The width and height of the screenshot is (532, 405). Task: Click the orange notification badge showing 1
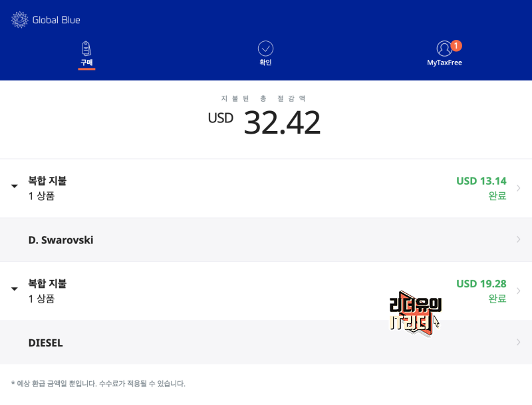pyautogui.click(x=456, y=45)
